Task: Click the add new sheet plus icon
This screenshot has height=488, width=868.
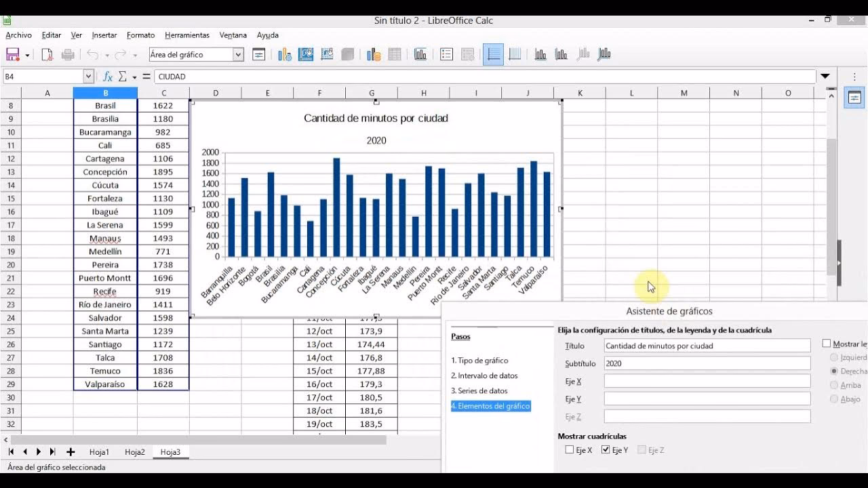Action: coord(70,452)
